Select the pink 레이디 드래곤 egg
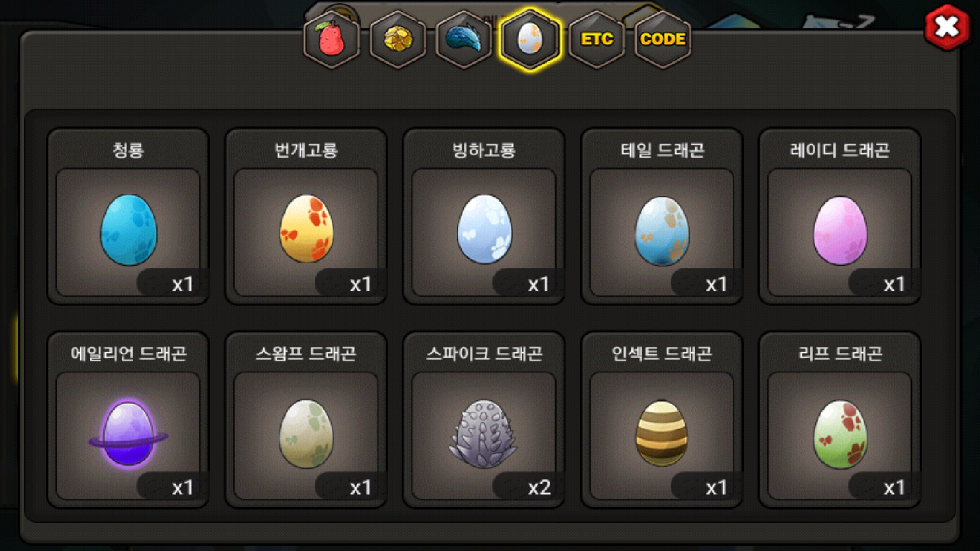 click(840, 231)
